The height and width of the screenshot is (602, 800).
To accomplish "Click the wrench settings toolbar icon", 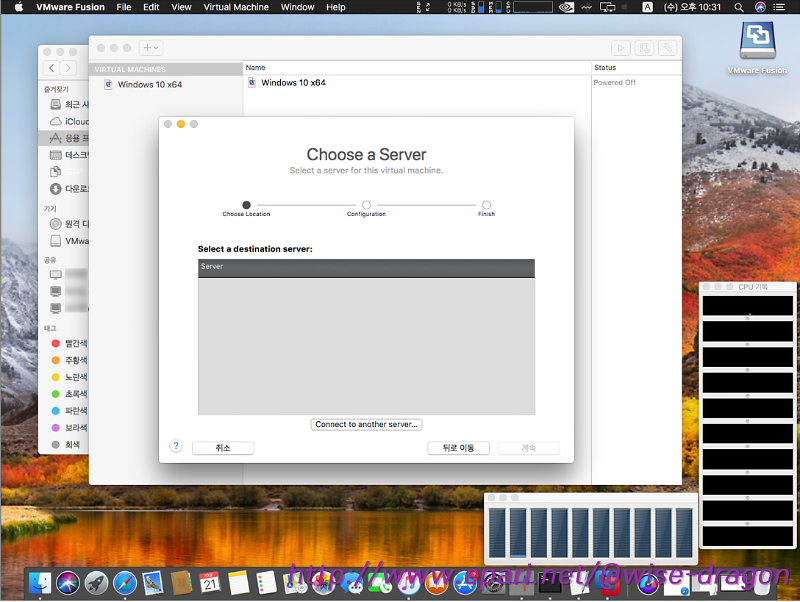I will click(x=667, y=48).
